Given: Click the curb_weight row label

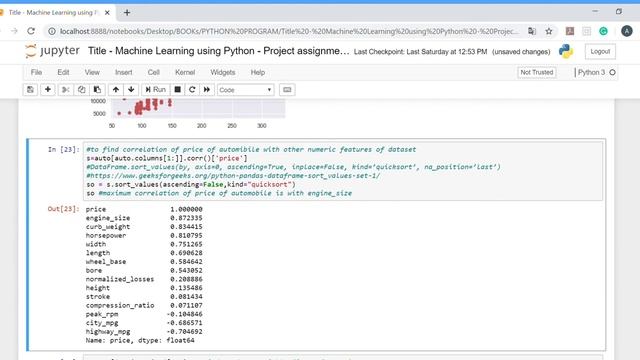Looking at the screenshot, I should (108, 227).
